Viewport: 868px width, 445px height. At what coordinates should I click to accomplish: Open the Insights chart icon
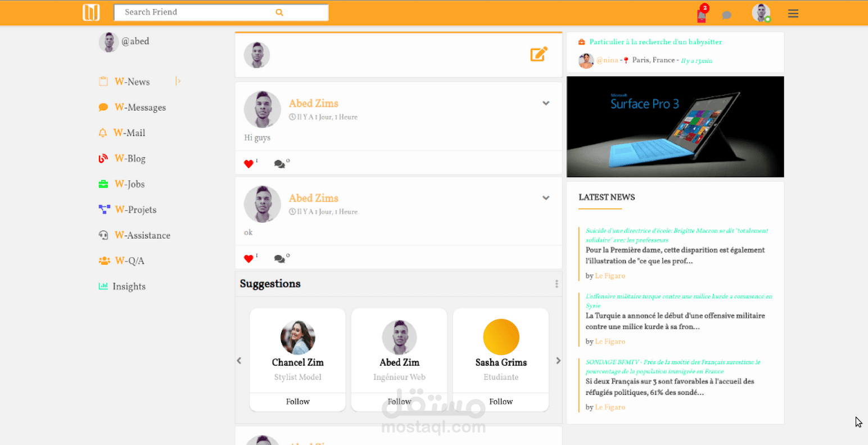pos(103,286)
